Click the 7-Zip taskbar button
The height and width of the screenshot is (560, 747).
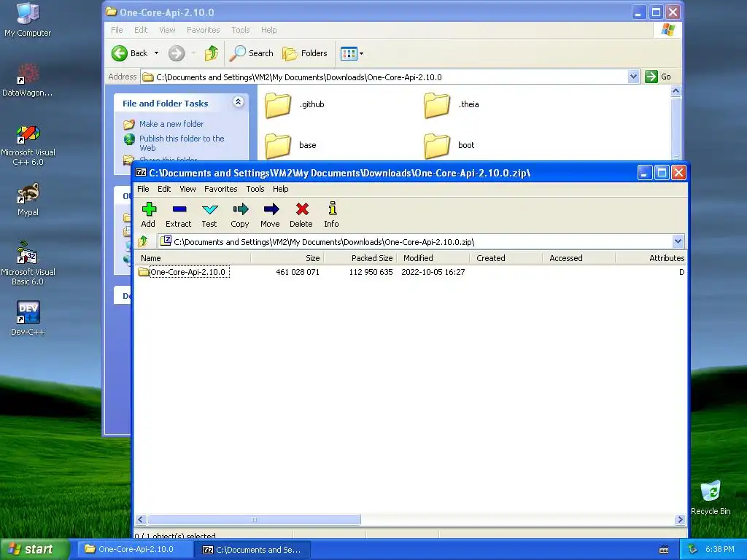(x=253, y=550)
